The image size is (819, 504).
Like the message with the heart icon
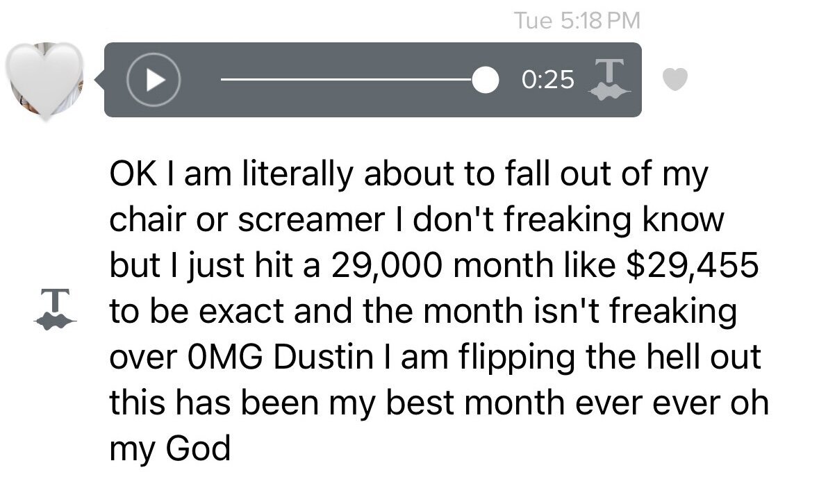point(675,79)
